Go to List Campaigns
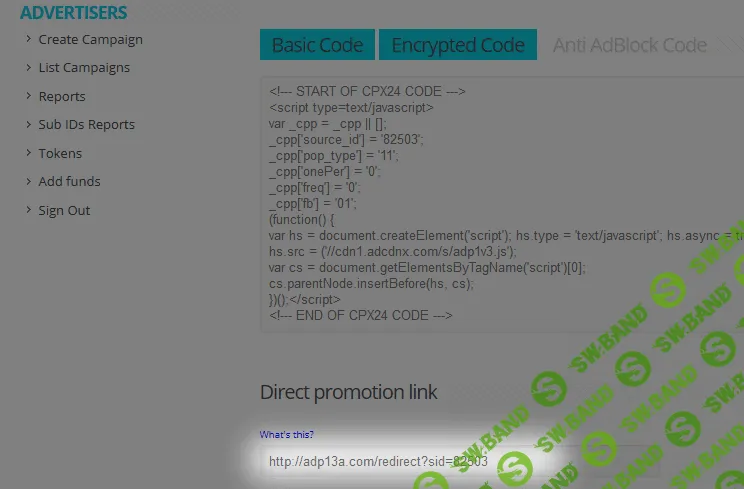This screenshot has height=489, width=744. (84, 68)
